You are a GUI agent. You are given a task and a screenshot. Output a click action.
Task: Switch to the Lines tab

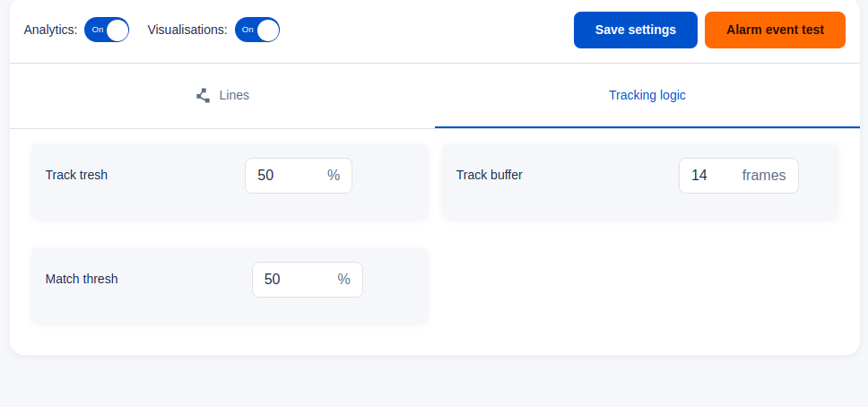[222, 95]
